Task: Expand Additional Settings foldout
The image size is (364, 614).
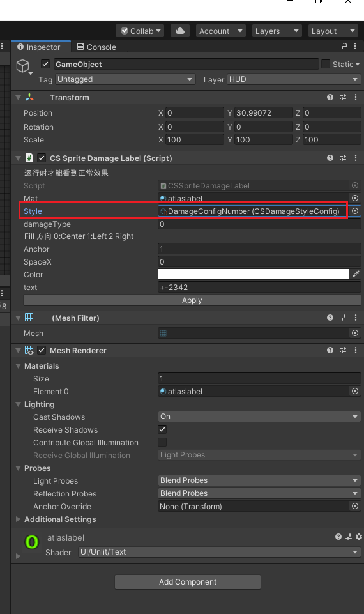Action: click(18, 519)
